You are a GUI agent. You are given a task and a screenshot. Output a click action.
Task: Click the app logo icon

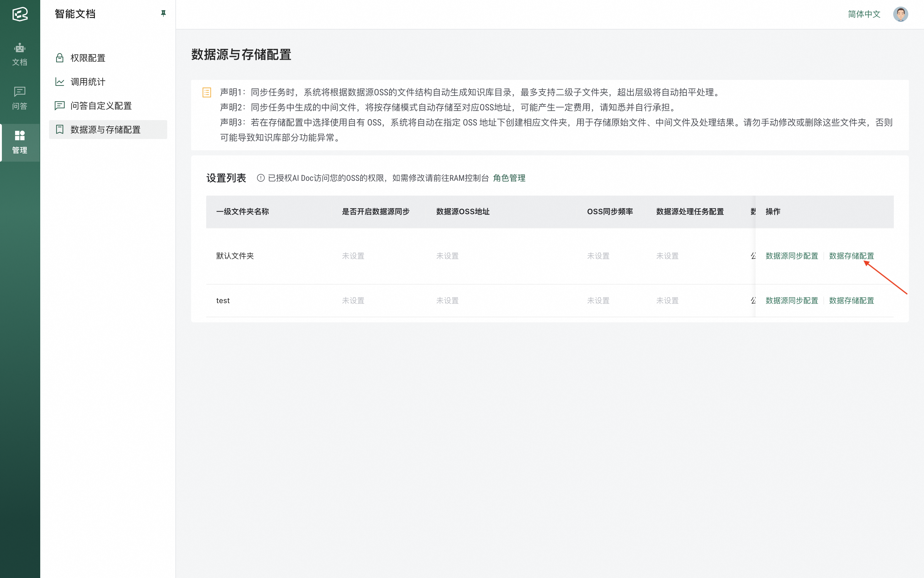tap(20, 14)
